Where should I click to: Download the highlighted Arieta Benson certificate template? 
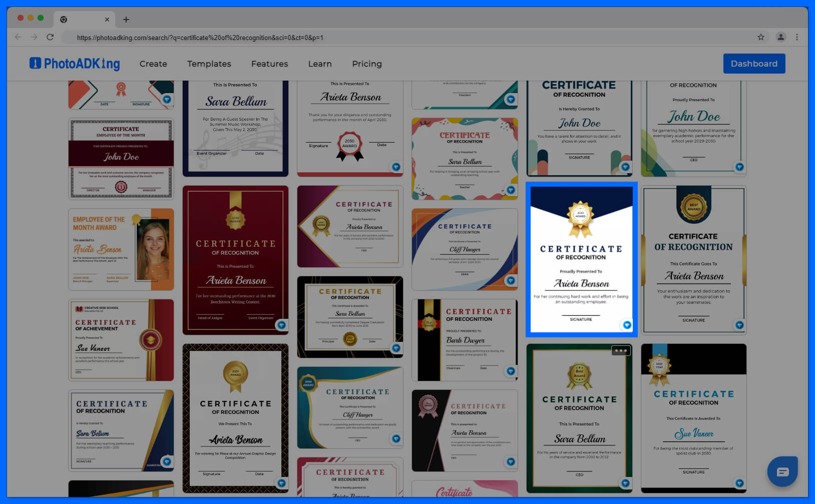627,325
